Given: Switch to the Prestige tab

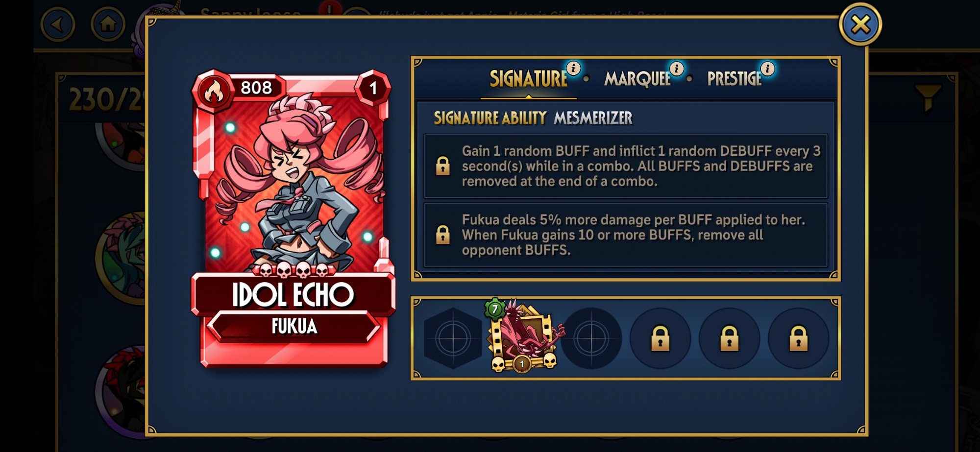Looking at the screenshot, I should (x=734, y=79).
